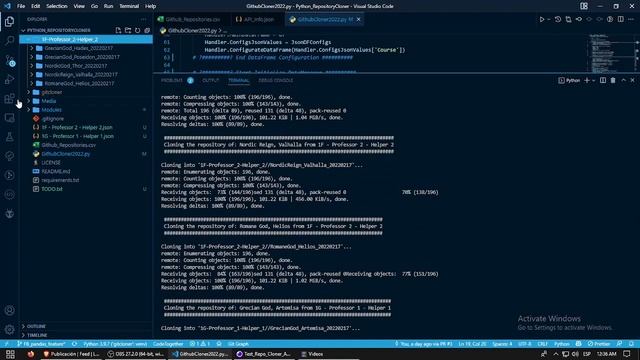Open the Manage gear menu
Image resolution: width=640 pixels, height=360 pixels.
[9, 329]
